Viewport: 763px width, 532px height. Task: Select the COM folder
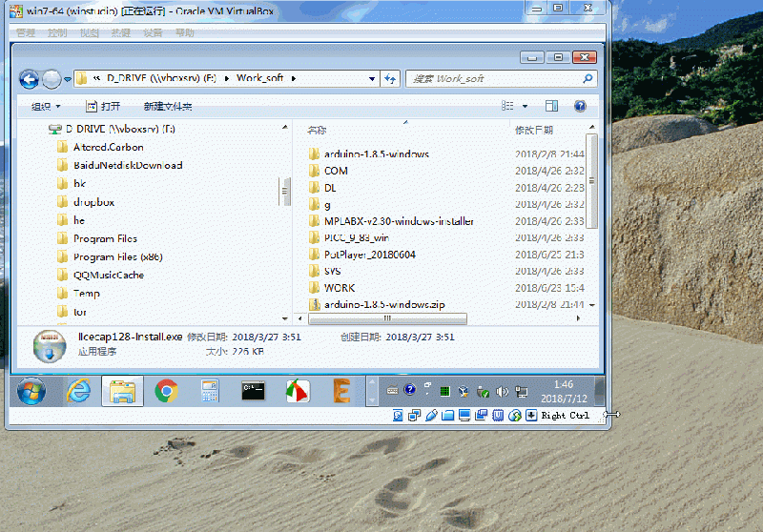click(x=328, y=171)
